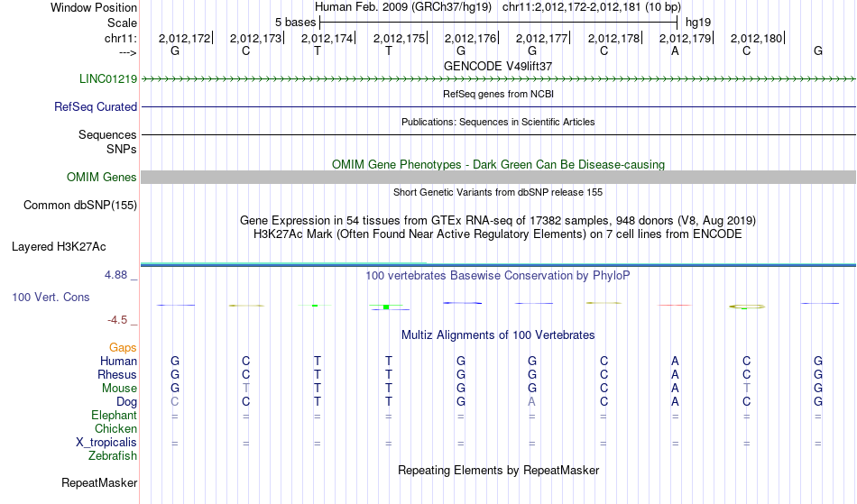Click the orange Gaps label
Viewport: 857px width, 504px height.
[x=123, y=347]
